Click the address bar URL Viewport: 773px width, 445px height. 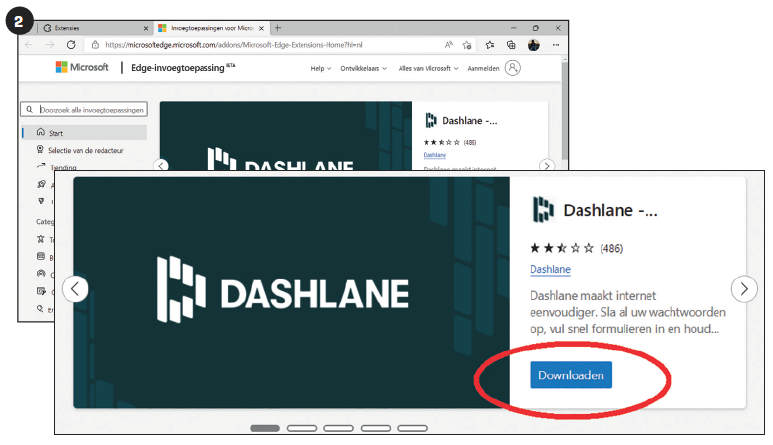pyautogui.click(x=234, y=45)
